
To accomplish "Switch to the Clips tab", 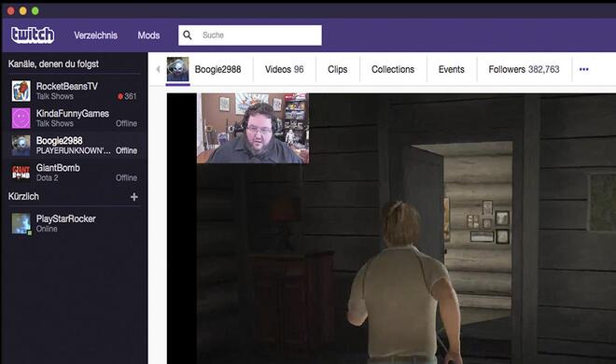I will pyautogui.click(x=338, y=69).
